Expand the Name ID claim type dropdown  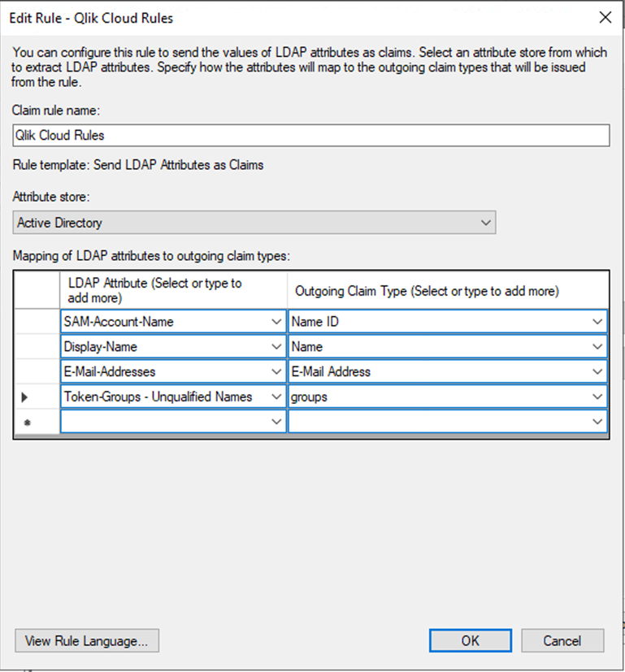pos(598,322)
